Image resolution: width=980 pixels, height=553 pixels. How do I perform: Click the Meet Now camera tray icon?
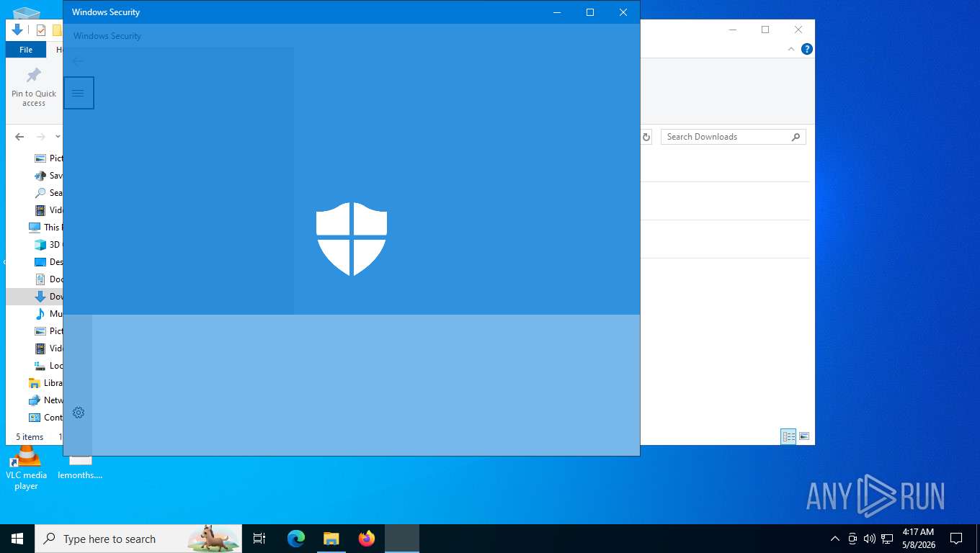[x=852, y=539]
